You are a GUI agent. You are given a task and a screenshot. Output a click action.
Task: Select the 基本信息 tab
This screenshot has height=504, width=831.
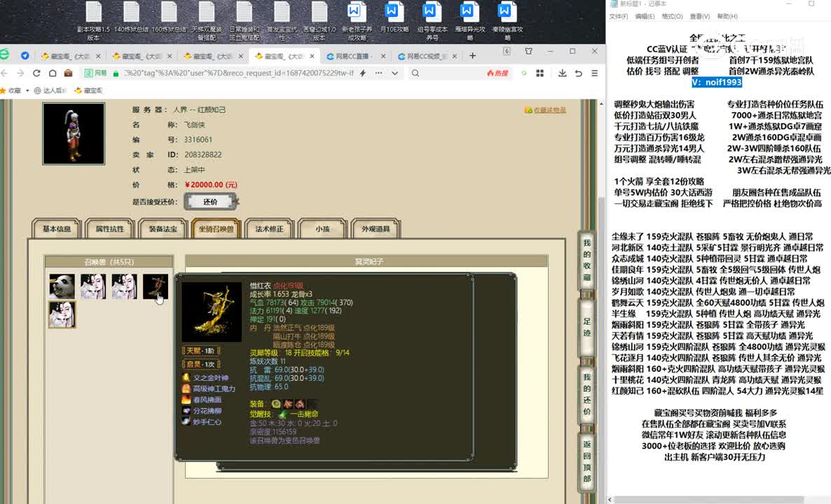[56, 229]
